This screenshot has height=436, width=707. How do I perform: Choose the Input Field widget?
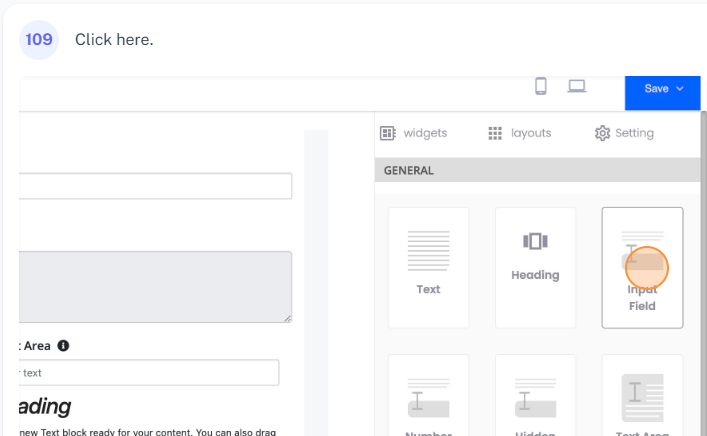click(x=642, y=267)
